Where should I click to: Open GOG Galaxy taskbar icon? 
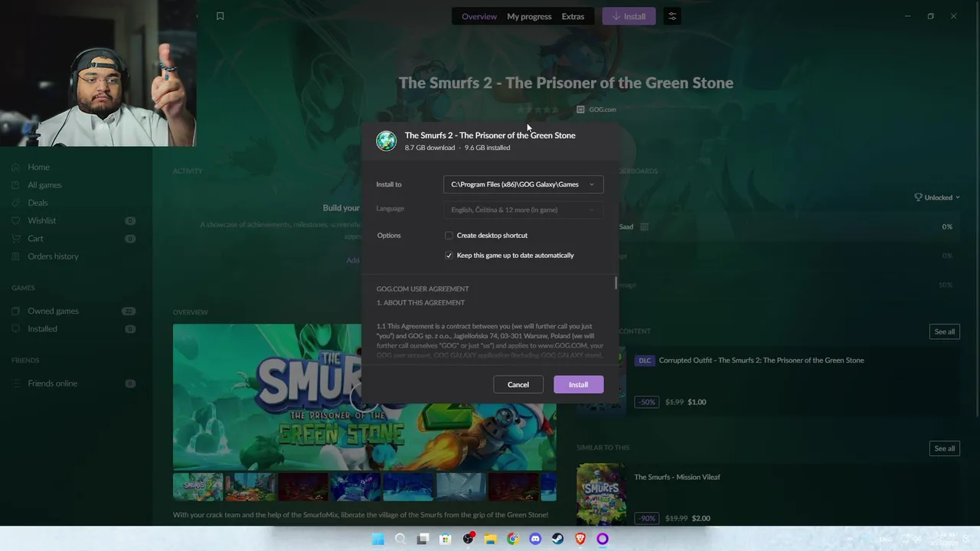[603, 539]
